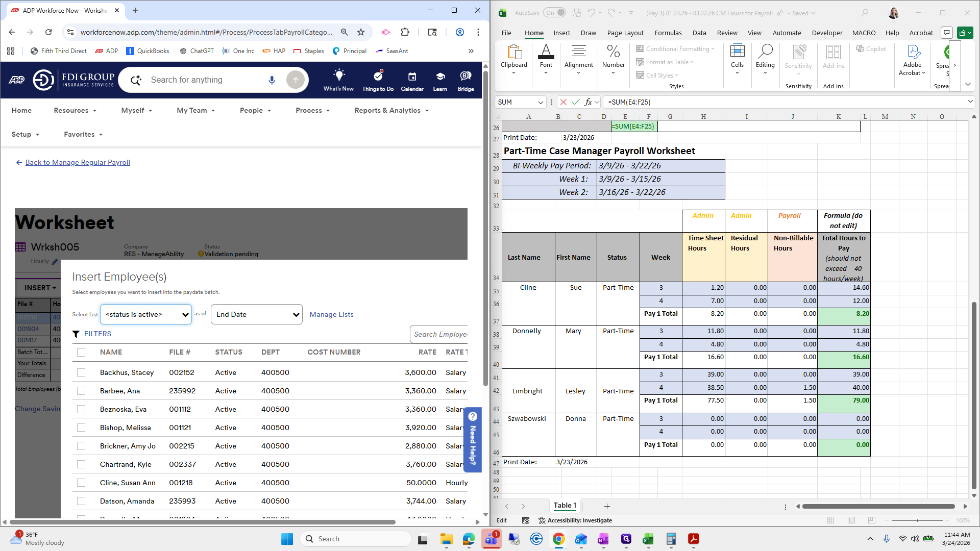Click the Enter checkmark in formula bar
Screen dimensions: 980x551
click(x=576, y=102)
